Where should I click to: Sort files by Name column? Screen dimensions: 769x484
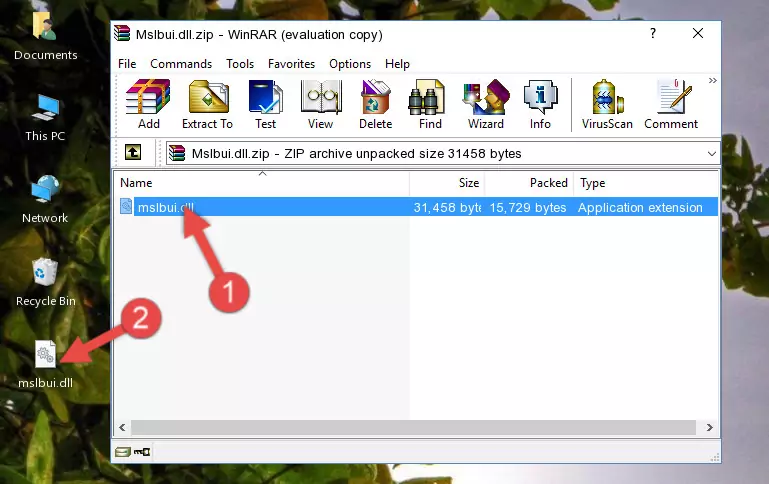262,183
